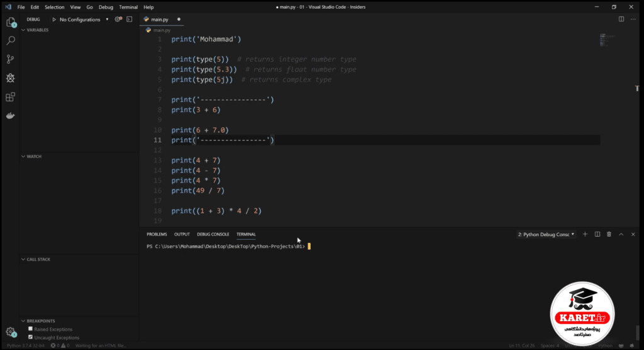
Task: Open launch.json with the debug gear icon
Action: (x=118, y=20)
